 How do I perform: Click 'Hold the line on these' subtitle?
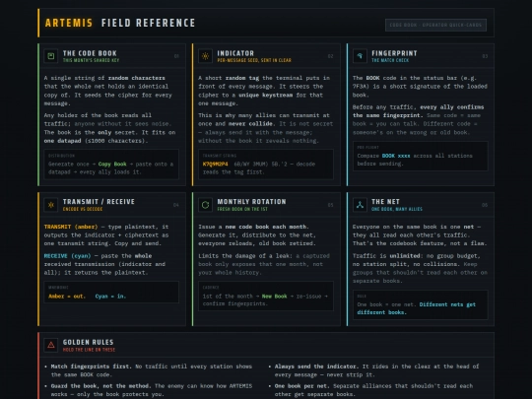pos(89,350)
